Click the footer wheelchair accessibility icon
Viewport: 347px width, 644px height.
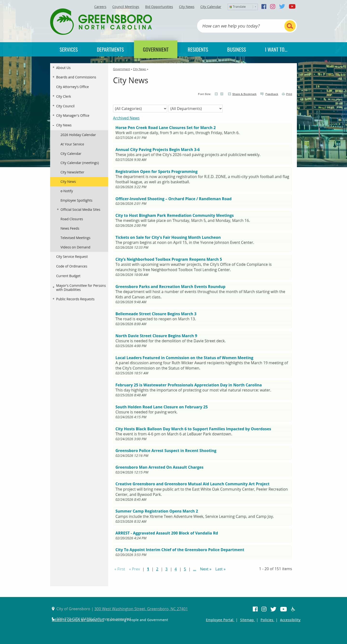click(293, 609)
